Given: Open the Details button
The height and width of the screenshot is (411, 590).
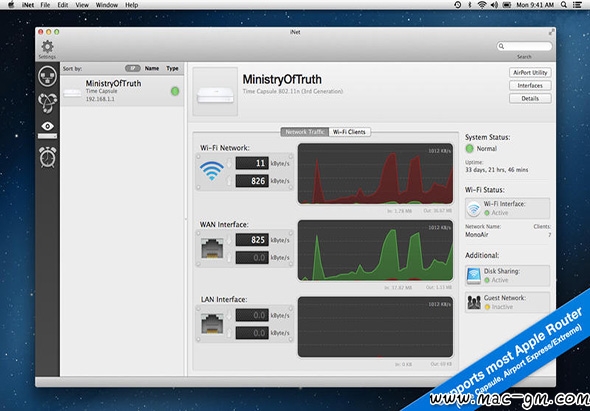Looking at the screenshot, I should pyautogui.click(x=530, y=98).
